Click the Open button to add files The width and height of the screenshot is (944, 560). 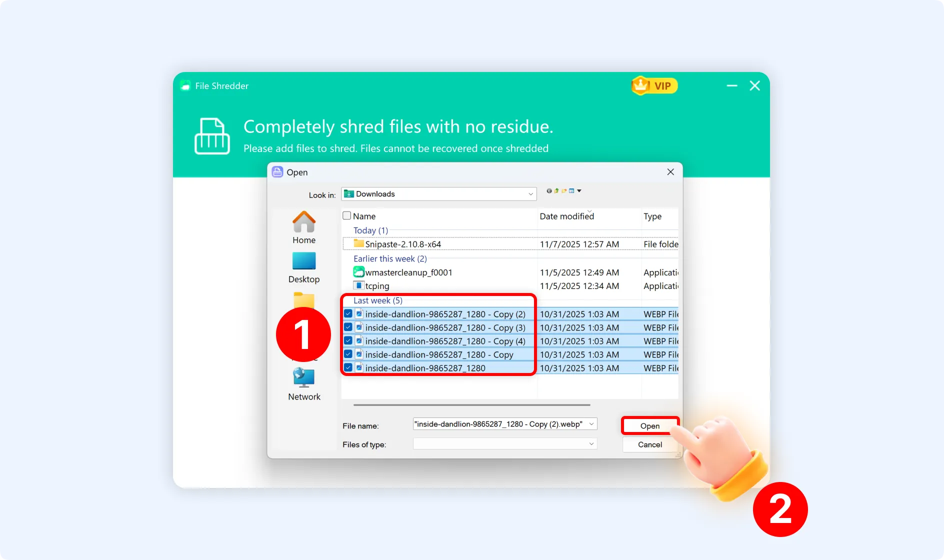click(x=649, y=425)
